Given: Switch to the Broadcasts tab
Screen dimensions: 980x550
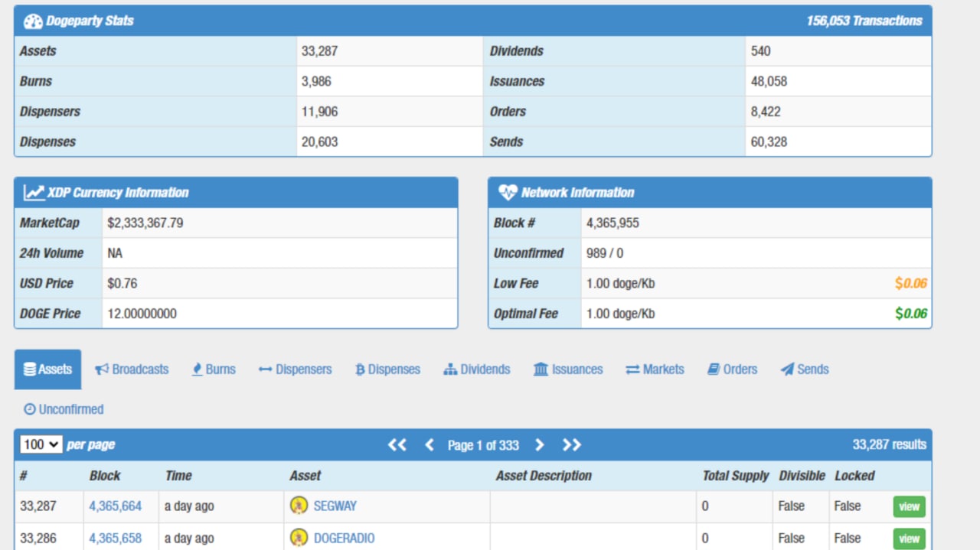Looking at the screenshot, I should click(132, 369).
